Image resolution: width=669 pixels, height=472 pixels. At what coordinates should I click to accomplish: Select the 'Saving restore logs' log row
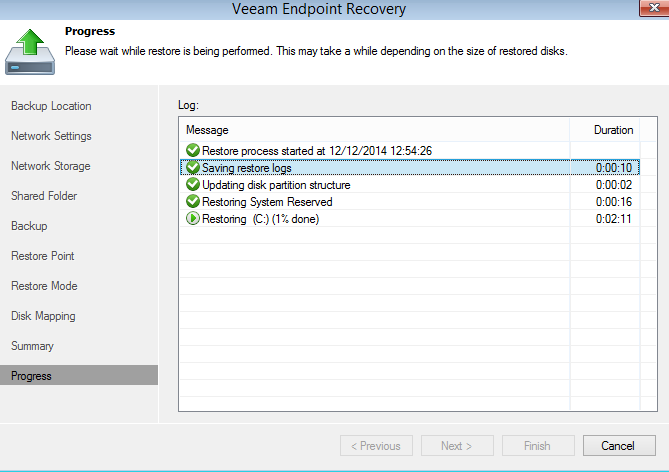click(410, 167)
